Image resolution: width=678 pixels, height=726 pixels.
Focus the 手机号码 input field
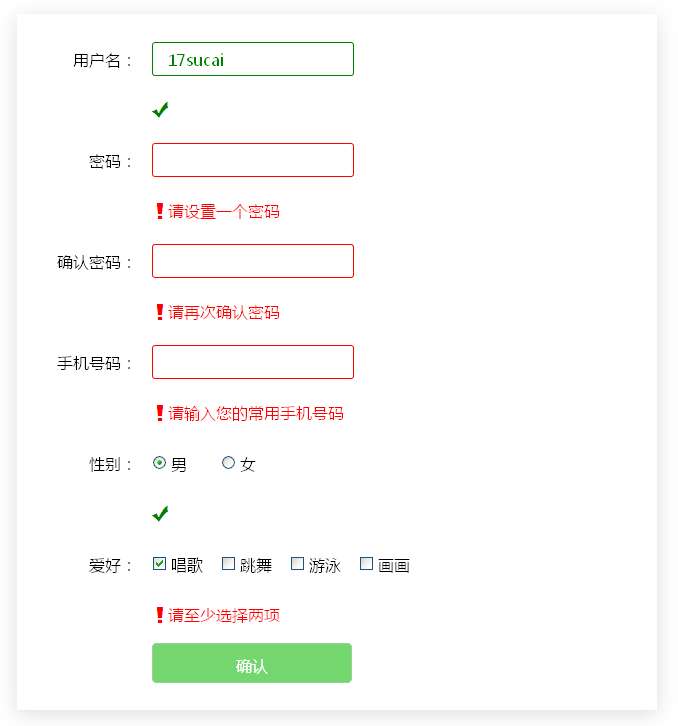click(x=253, y=362)
